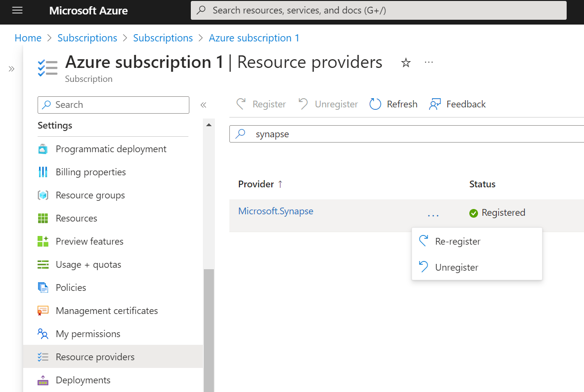Click the synapse filter input field
The image size is (584, 392).
pos(410,134)
